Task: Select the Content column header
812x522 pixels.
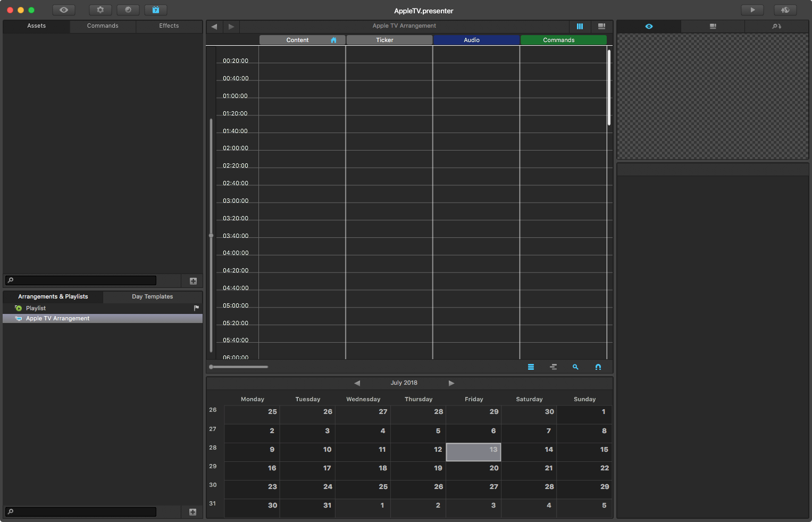Action: [302, 40]
